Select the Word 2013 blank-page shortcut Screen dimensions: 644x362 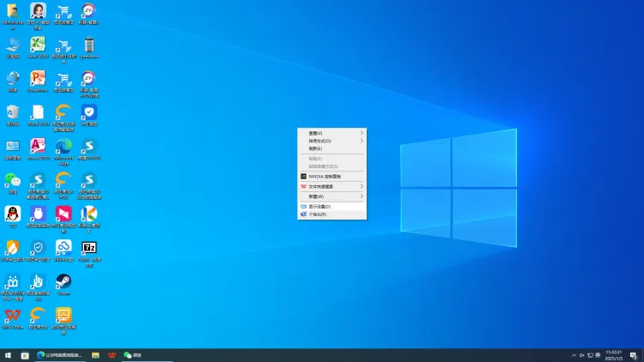(x=38, y=115)
